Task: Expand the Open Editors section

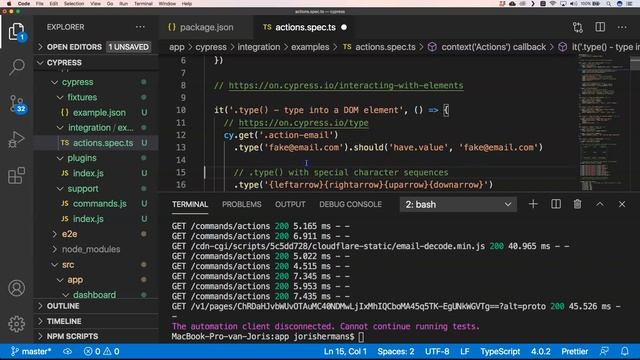Action: 40,47
